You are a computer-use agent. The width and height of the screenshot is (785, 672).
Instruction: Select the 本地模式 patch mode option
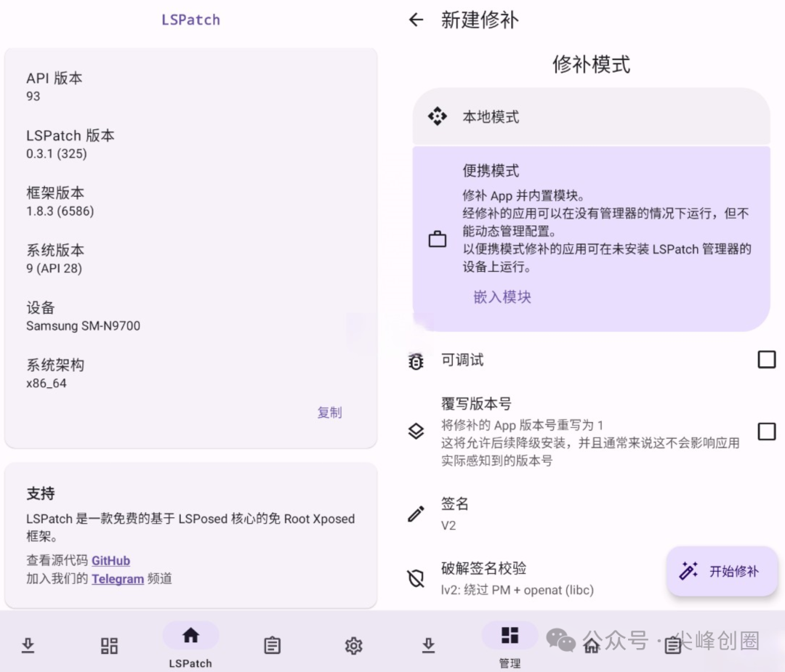click(x=591, y=116)
